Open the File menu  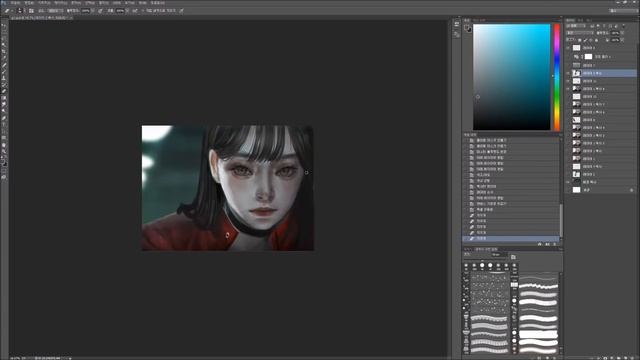[x=15, y=3]
